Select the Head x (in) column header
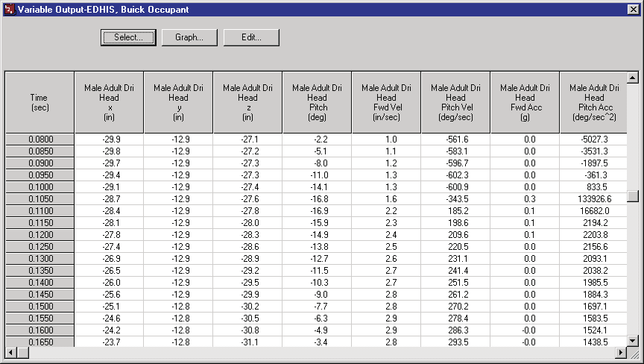Viewport: 644px width, 364px height. coord(110,102)
